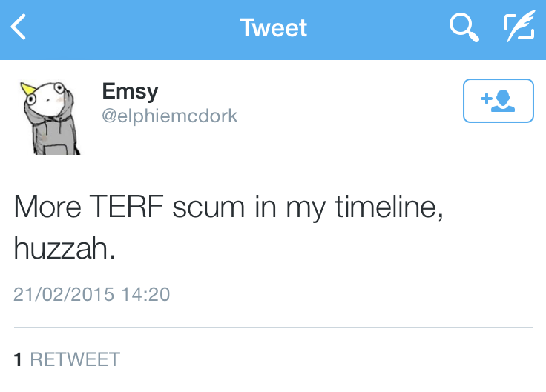Tap the person silhouette in follow button

pos(505,100)
